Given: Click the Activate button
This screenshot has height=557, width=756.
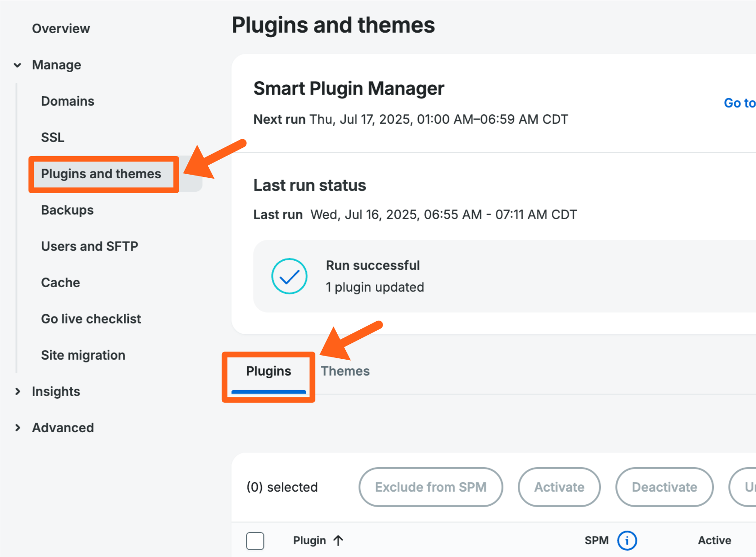Looking at the screenshot, I should point(559,487).
